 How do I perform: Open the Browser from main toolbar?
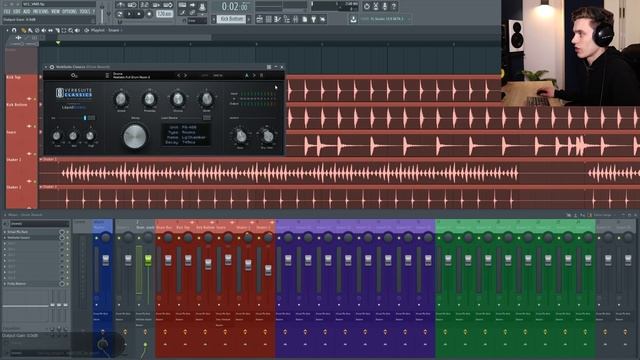(287, 19)
